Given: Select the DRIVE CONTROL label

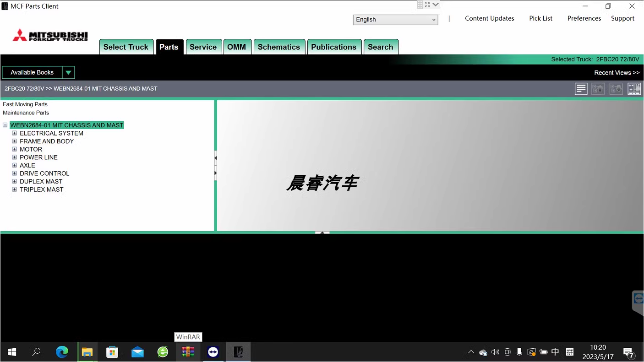Looking at the screenshot, I should coord(44,173).
